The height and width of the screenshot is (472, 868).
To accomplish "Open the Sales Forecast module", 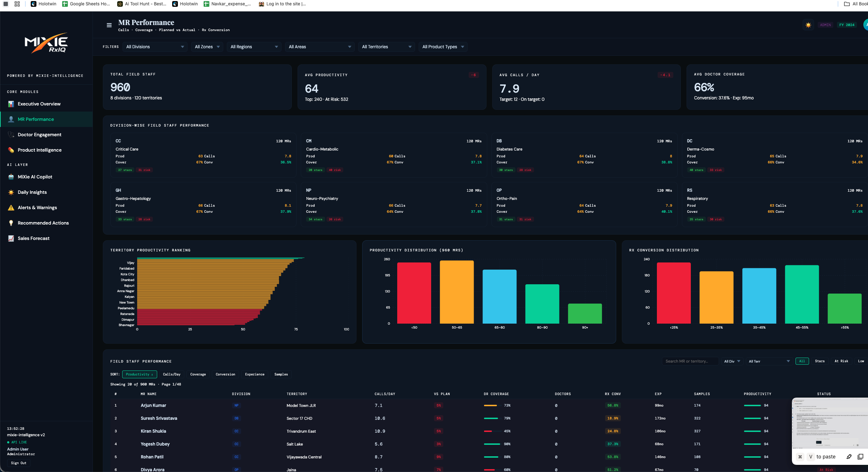I will click(34, 238).
